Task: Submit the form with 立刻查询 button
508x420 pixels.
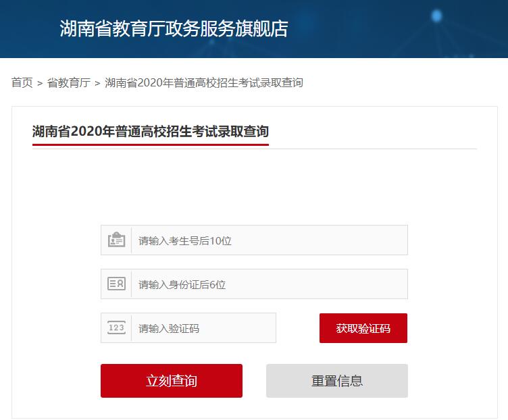Action: [172, 380]
